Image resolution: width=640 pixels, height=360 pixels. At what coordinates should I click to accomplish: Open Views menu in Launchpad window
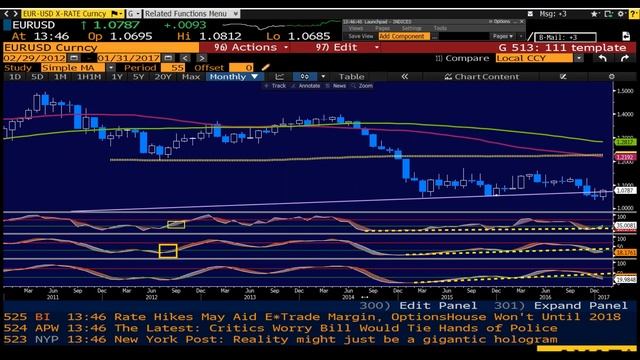coord(356,28)
